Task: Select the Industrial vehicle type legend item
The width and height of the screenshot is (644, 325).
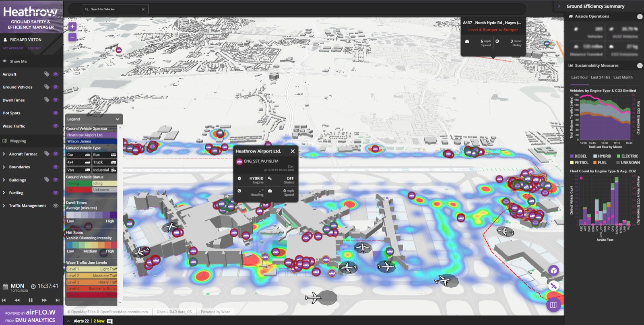Action: pos(105,170)
